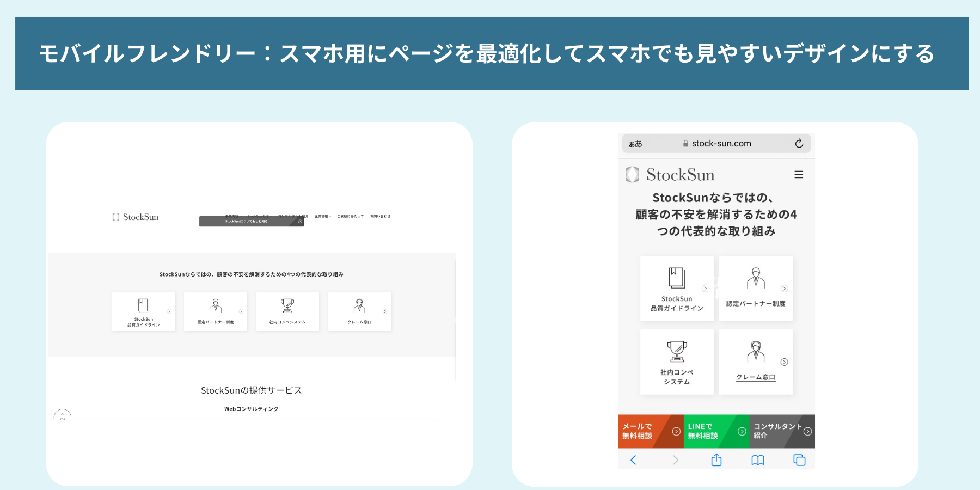Select ご依頼にあたって in the navigation
The image size is (980, 490).
click(x=351, y=216)
